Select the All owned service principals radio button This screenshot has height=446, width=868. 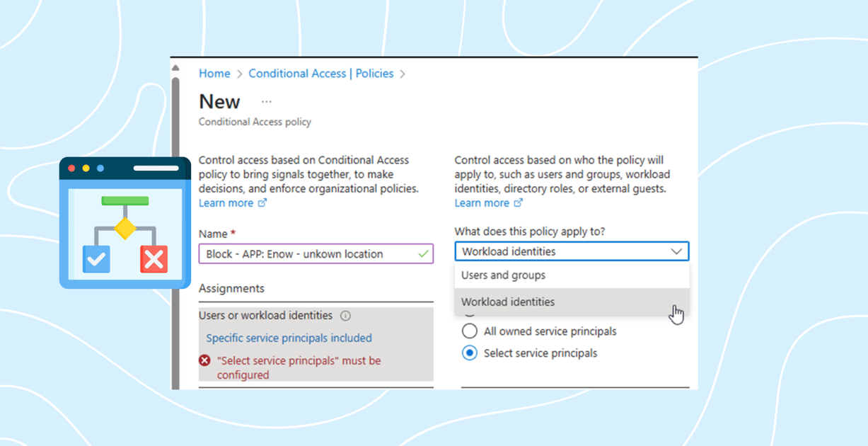(468, 331)
